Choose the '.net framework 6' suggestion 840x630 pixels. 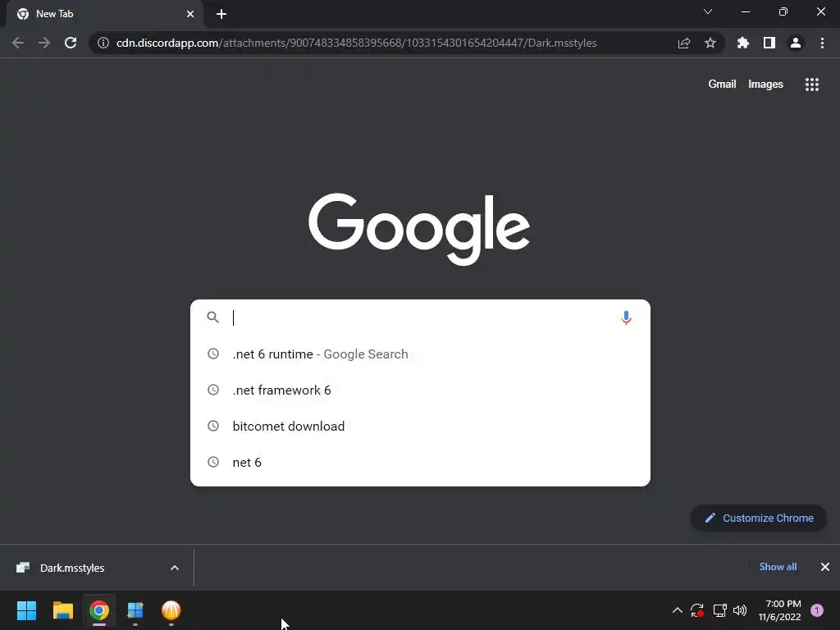(420, 390)
